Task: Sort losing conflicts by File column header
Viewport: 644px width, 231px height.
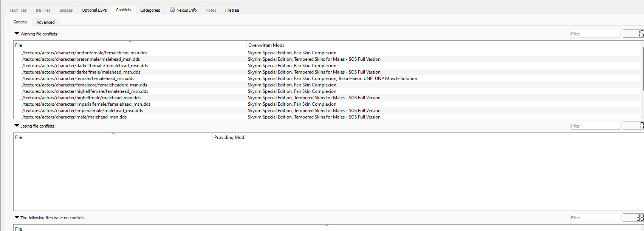Action: pos(113,137)
